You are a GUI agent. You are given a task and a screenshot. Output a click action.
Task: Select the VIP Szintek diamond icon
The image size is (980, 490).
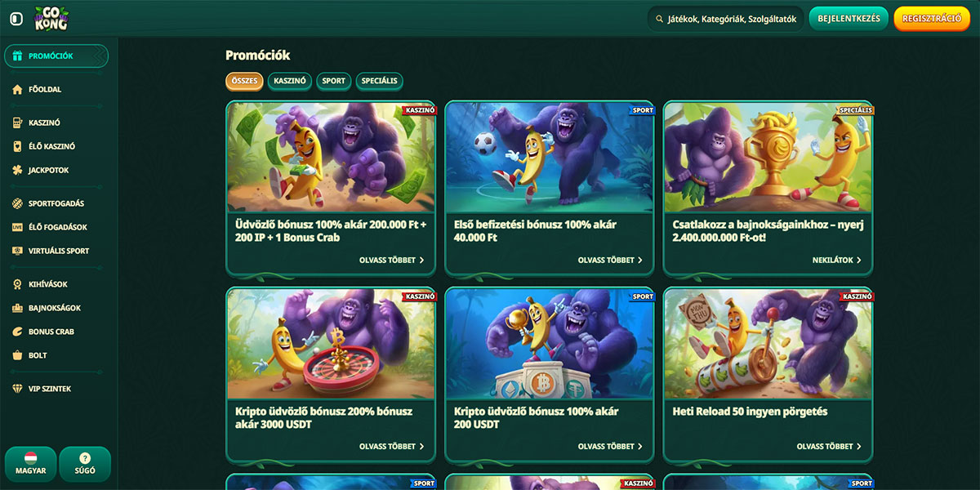tap(17, 389)
